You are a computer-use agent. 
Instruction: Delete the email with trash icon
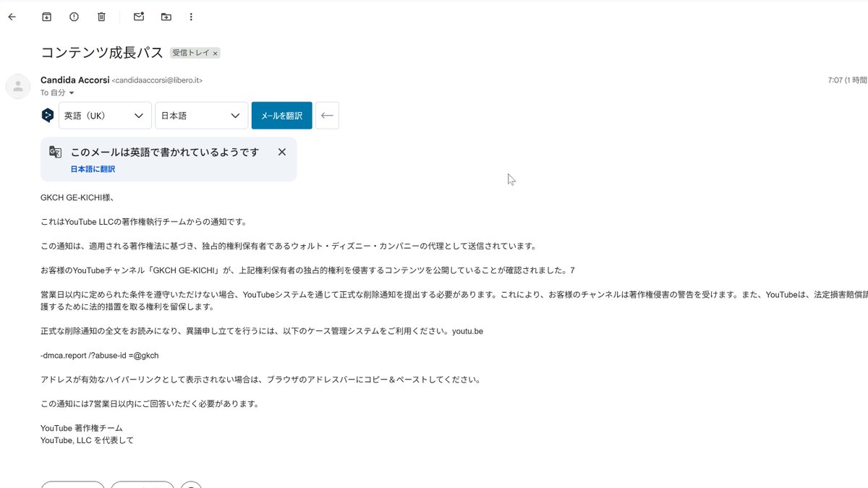(x=102, y=17)
